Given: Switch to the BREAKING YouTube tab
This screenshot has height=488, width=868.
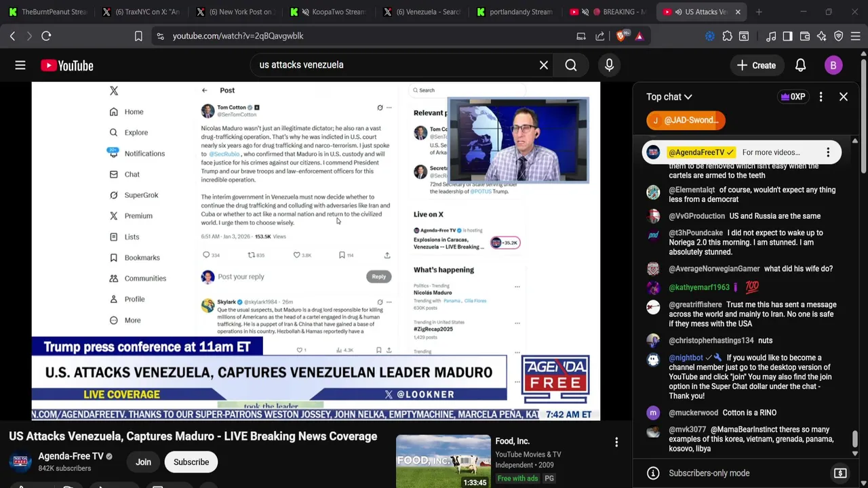Looking at the screenshot, I should [608, 12].
